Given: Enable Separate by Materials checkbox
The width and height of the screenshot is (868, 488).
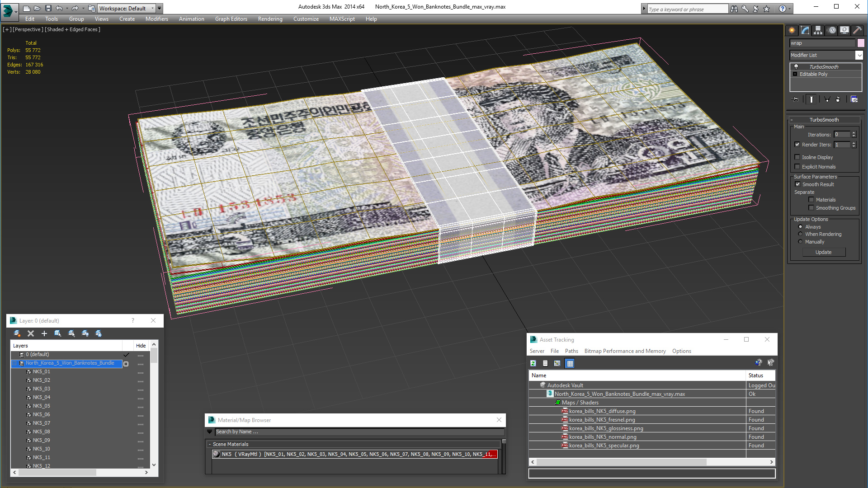Looking at the screenshot, I should (x=811, y=200).
